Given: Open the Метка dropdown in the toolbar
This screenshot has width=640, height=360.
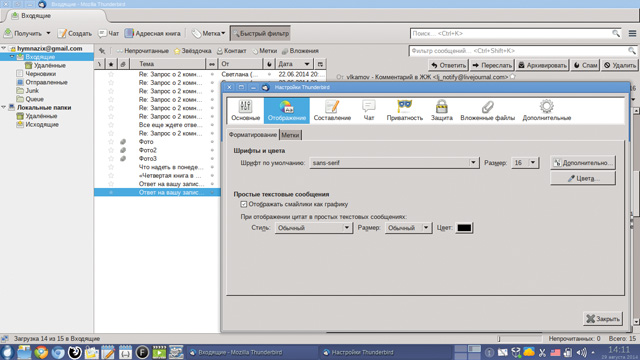Looking at the screenshot, I should pyautogui.click(x=209, y=33).
